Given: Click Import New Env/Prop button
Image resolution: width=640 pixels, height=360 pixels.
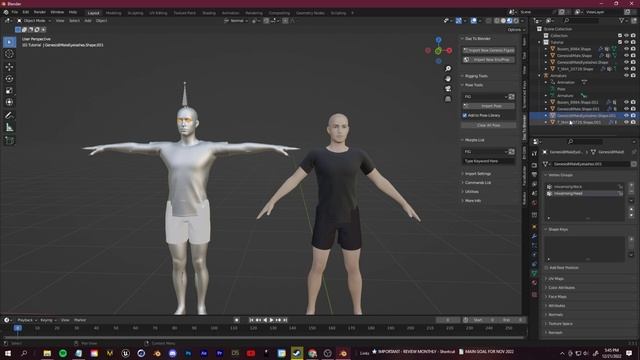Looking at the screenshot, I should (489, 60).
